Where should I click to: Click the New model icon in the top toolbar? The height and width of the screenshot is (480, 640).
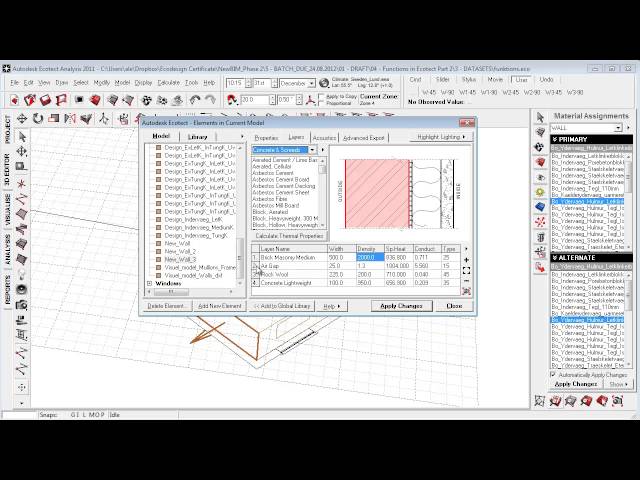14,100
